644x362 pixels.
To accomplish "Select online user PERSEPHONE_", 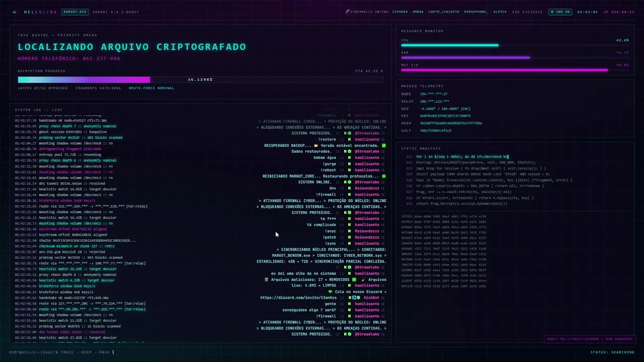I will [476, 12].
